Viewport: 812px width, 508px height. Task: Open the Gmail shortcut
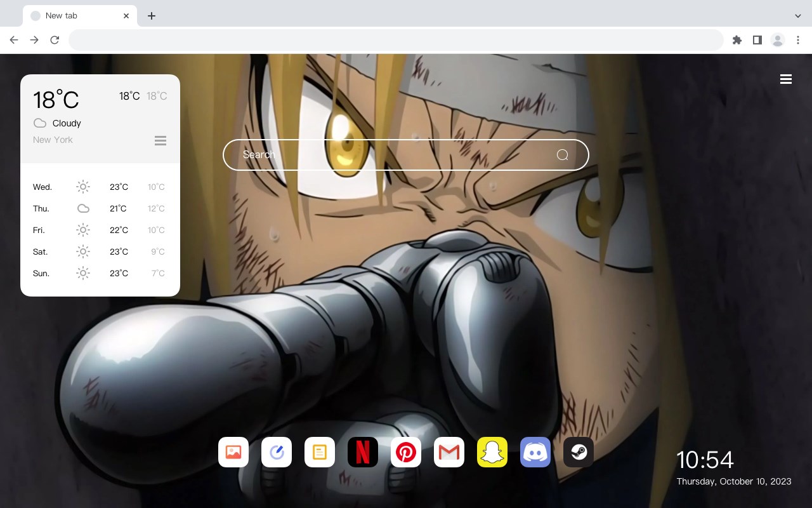coord(449,452)
